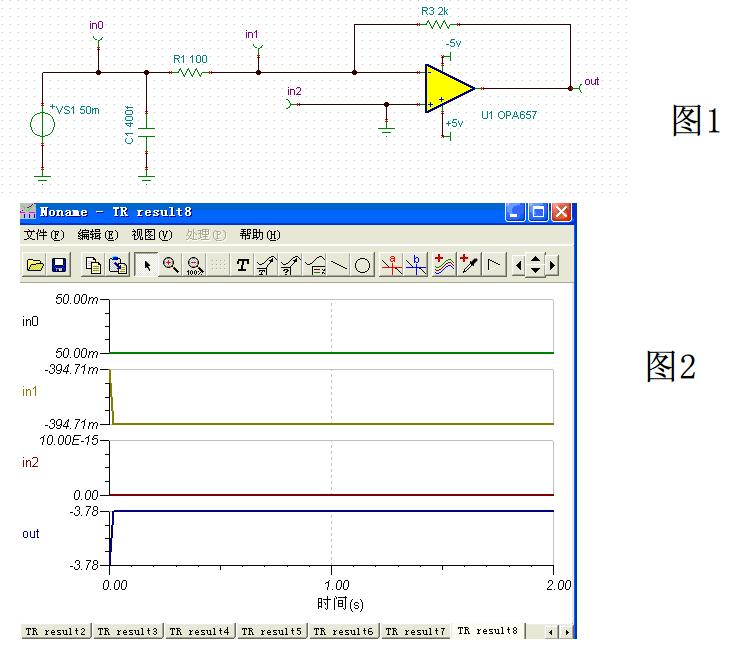The image size is (756, 645).
Task: Click the 时间(s) axis label
Action: pos(340,604)
